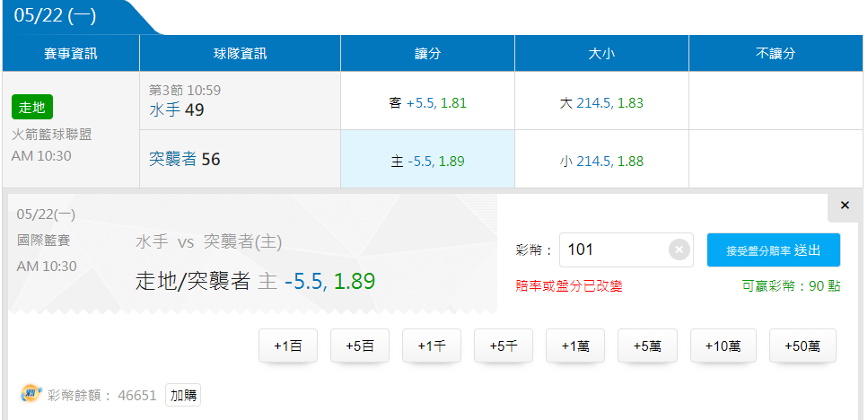Click the 不讓分 column header
This screenshot has width=868, height=420.
click(776, 53)
